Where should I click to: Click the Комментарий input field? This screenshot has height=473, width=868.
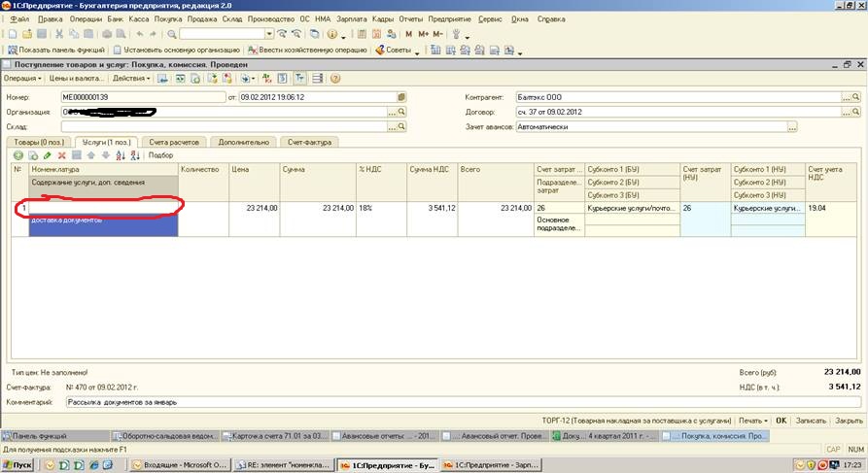(464, 402)
